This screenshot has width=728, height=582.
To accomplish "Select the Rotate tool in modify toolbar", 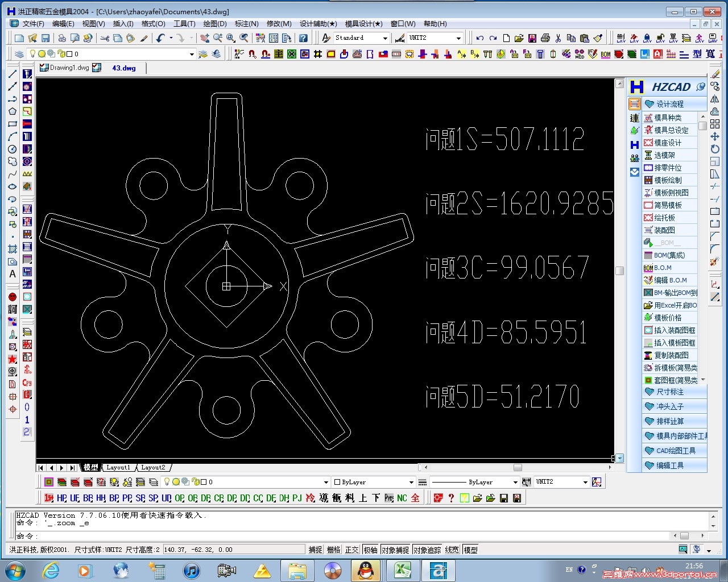I will tap(715, 149).
